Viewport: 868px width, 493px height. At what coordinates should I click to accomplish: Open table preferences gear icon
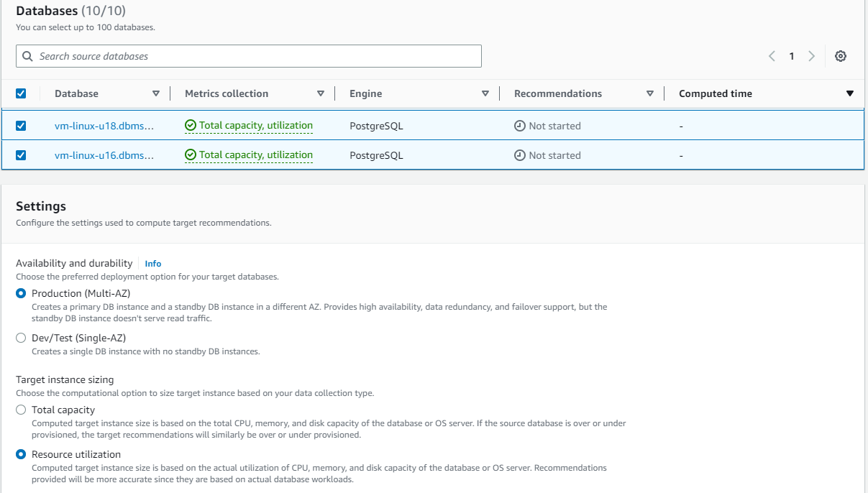click(840, 56)
